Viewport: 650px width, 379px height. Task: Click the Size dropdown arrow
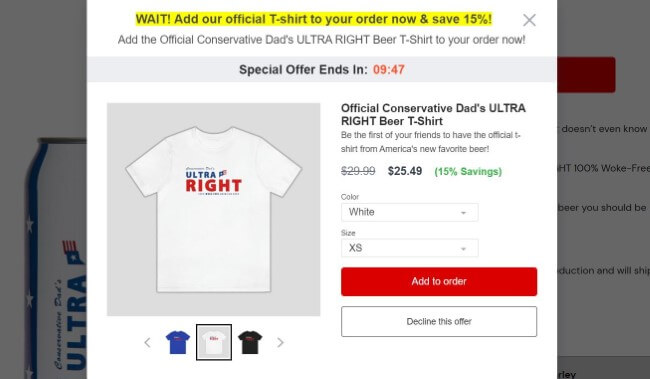463,249
